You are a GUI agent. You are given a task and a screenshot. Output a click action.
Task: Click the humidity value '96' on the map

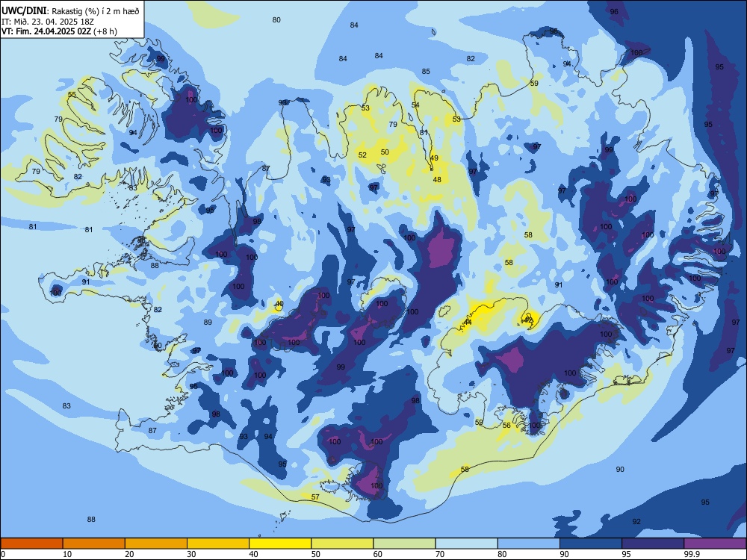(x=614, y=12)
